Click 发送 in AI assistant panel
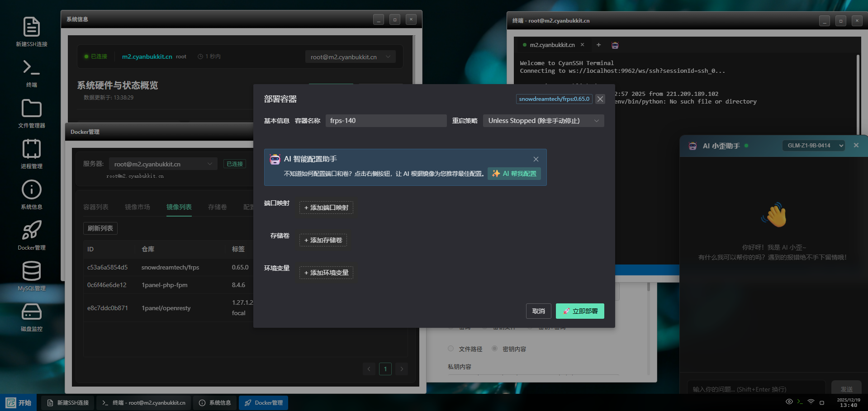The image size is (868, 411). pyautogui.click(x=846, y=389)
